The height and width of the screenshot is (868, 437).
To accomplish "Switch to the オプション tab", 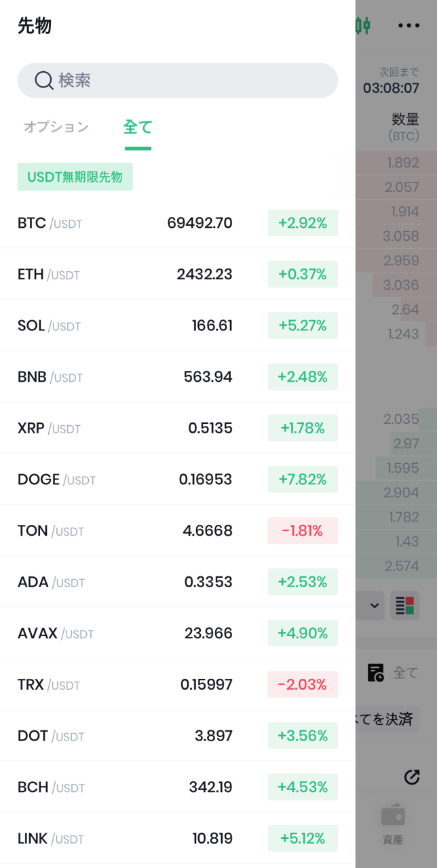I will point(56,127).
